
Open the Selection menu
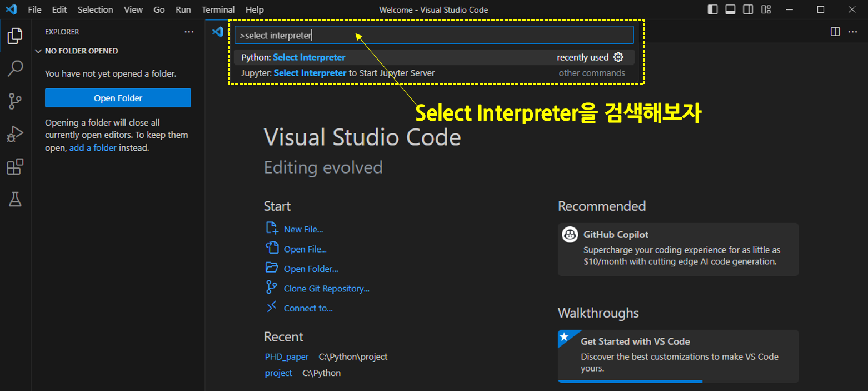pos(95,9)
